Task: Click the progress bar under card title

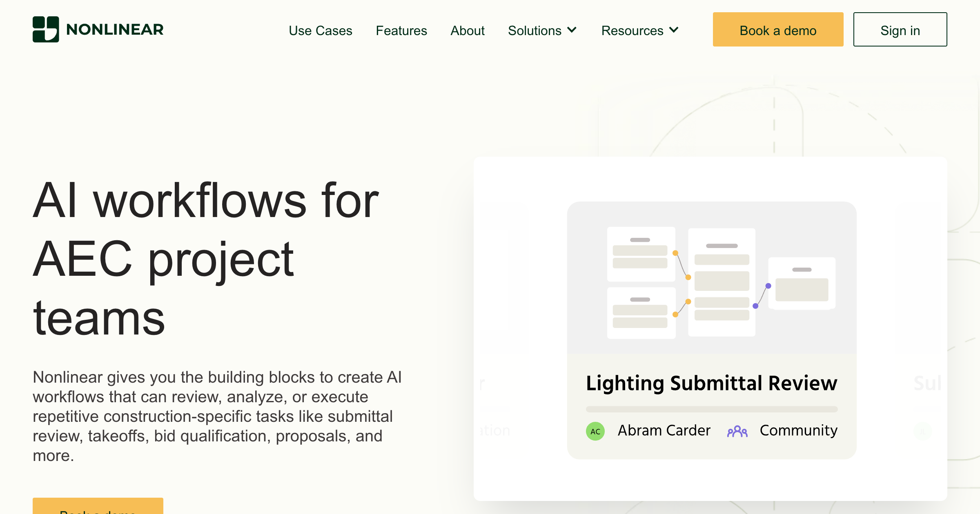Action: coord(712,409)
